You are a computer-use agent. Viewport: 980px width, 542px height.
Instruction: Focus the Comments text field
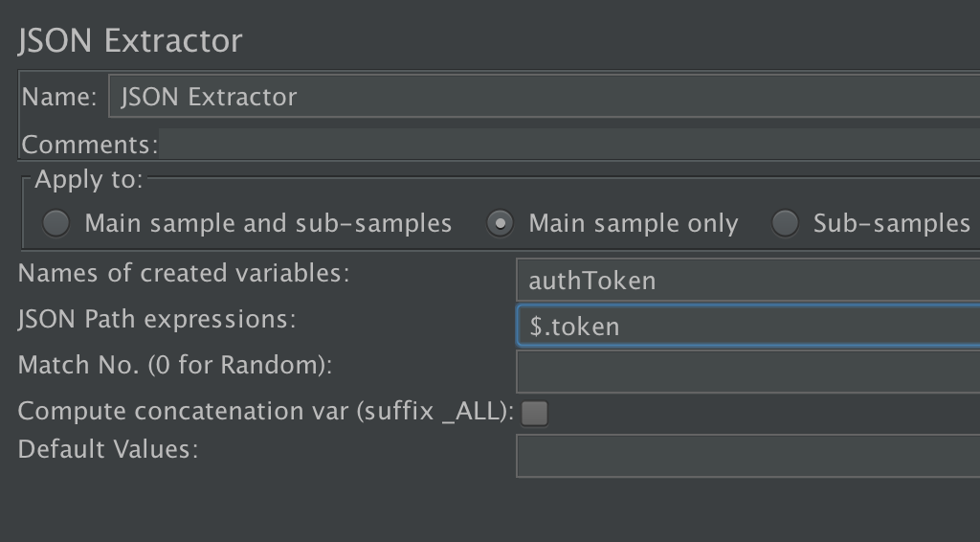pos(569,144)
